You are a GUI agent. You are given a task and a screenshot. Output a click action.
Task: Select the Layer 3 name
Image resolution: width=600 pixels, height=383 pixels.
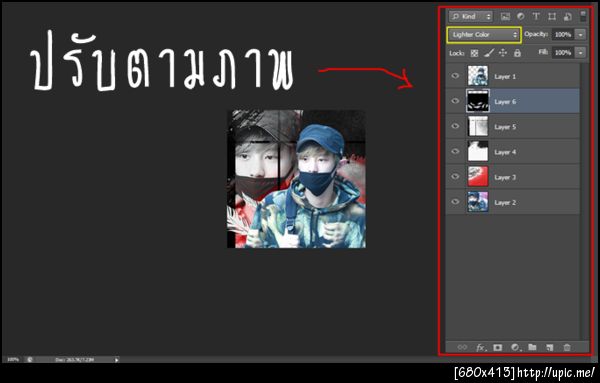(x=505, y=178)
